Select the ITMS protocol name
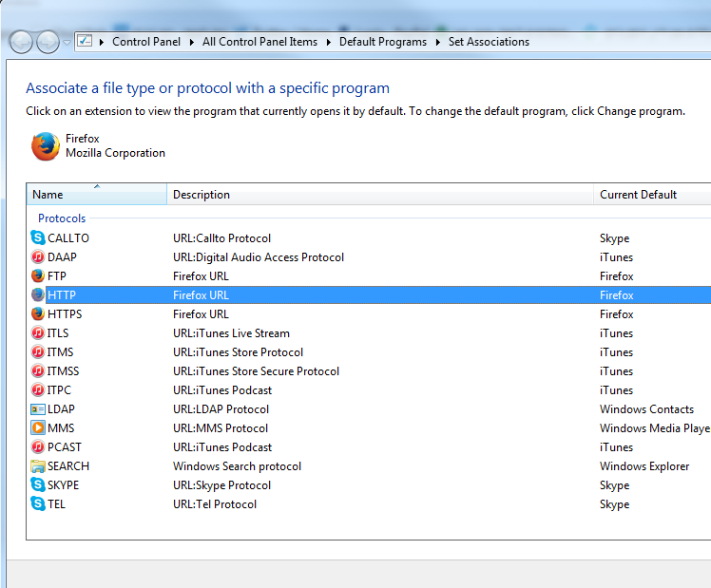711x588 pixels. (60, 352)
